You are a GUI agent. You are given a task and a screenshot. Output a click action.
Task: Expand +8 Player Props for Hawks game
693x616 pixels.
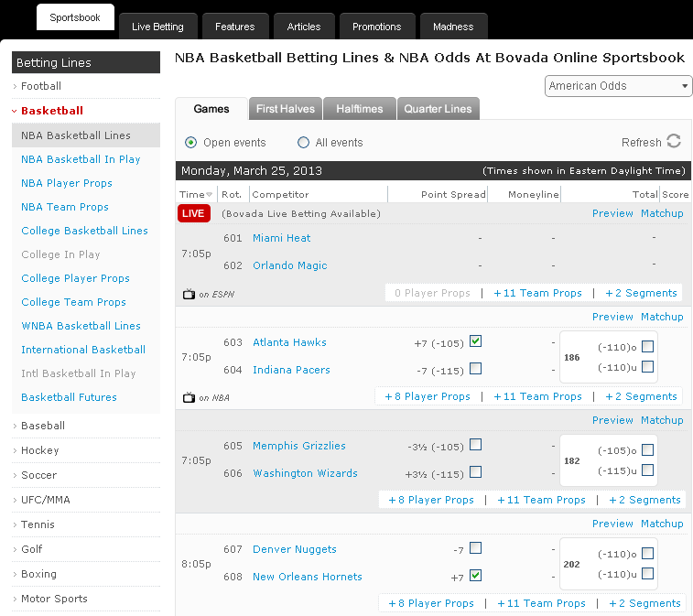click(x=427, y=396)
